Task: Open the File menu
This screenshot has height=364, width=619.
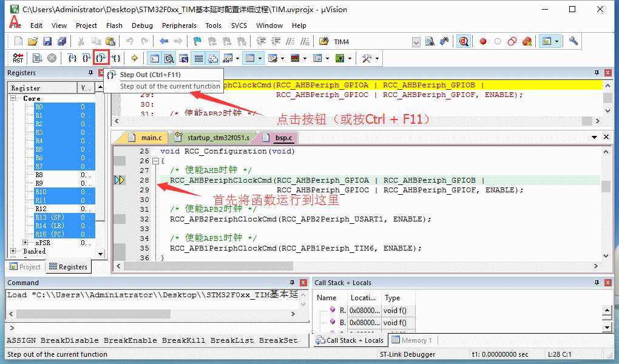Action: (15, 25)
